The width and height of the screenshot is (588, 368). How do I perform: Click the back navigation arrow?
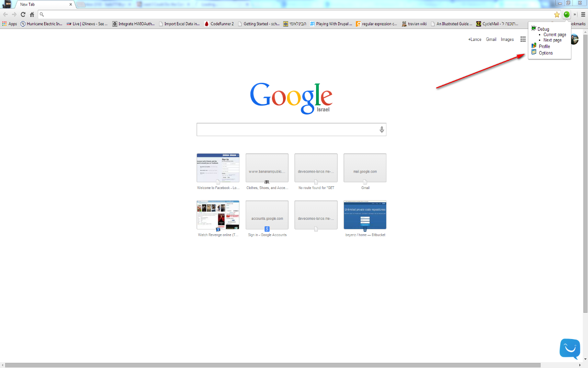click(6, 15)
